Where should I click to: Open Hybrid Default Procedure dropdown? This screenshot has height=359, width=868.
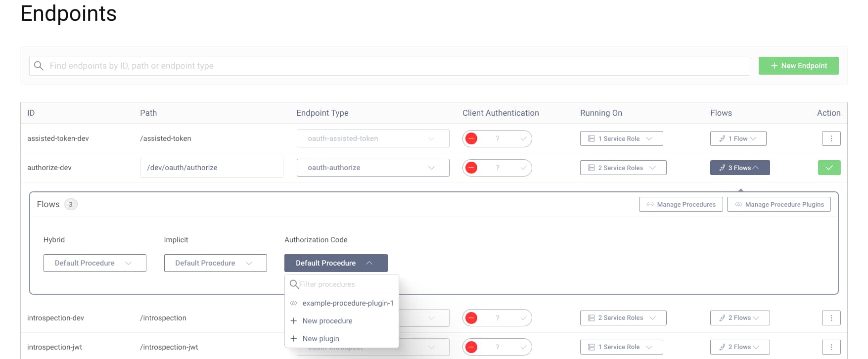[x=95, y=263]
